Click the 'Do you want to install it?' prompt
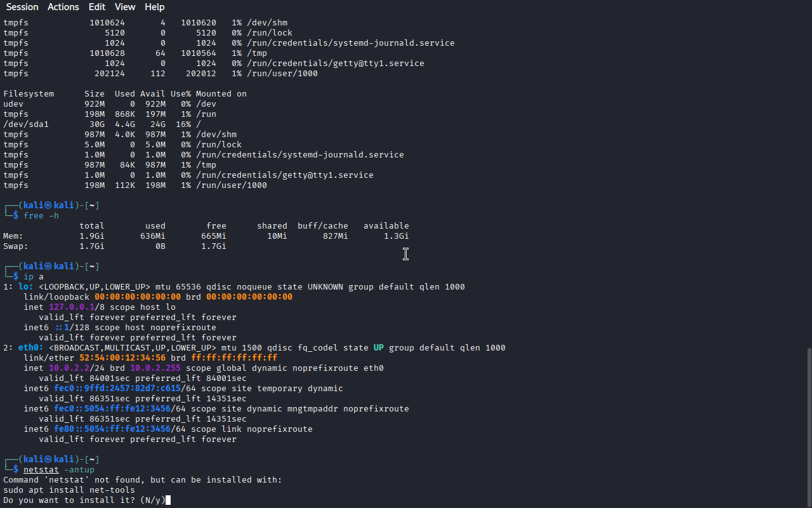The height and width of the screenshot is (508, 812). coord(84,500)
